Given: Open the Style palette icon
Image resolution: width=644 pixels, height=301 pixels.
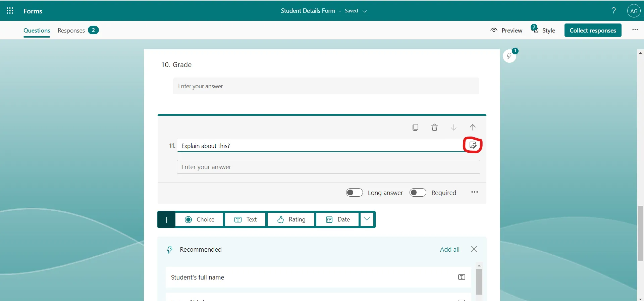Looking at the screenshot, I should (x=535, y=29).
